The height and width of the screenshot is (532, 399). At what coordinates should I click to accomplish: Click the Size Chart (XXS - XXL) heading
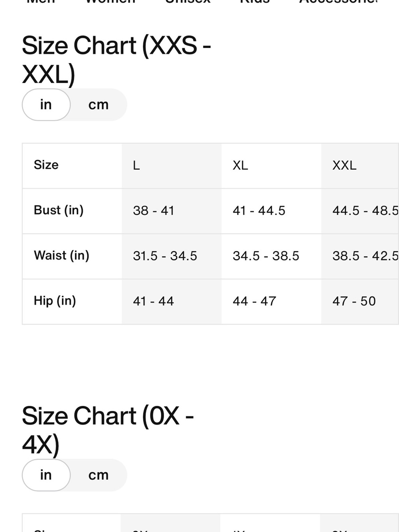(116, 60)
